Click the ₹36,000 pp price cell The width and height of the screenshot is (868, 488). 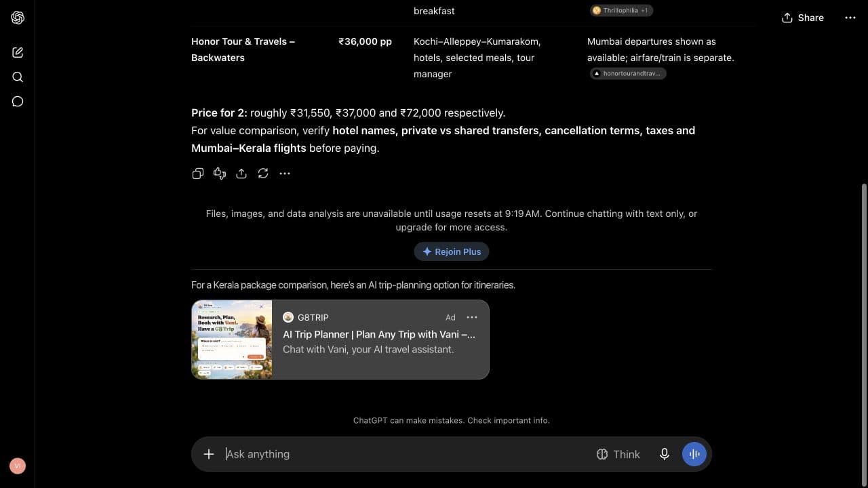tap(366, 41)
